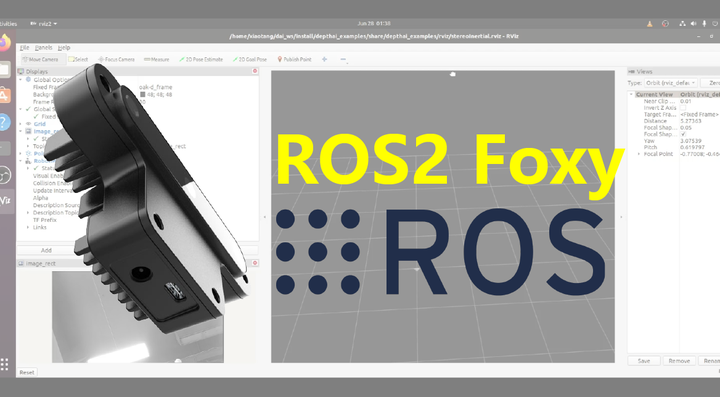The height and width of the screenshot is (397, 720).
Task: Pick the Measure tool
Action: 156,59
